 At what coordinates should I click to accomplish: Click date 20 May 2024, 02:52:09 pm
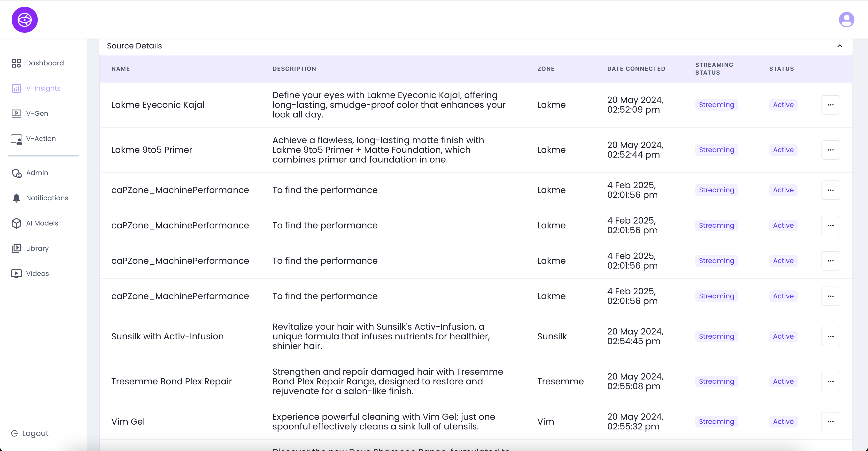(x=635, y=105)
